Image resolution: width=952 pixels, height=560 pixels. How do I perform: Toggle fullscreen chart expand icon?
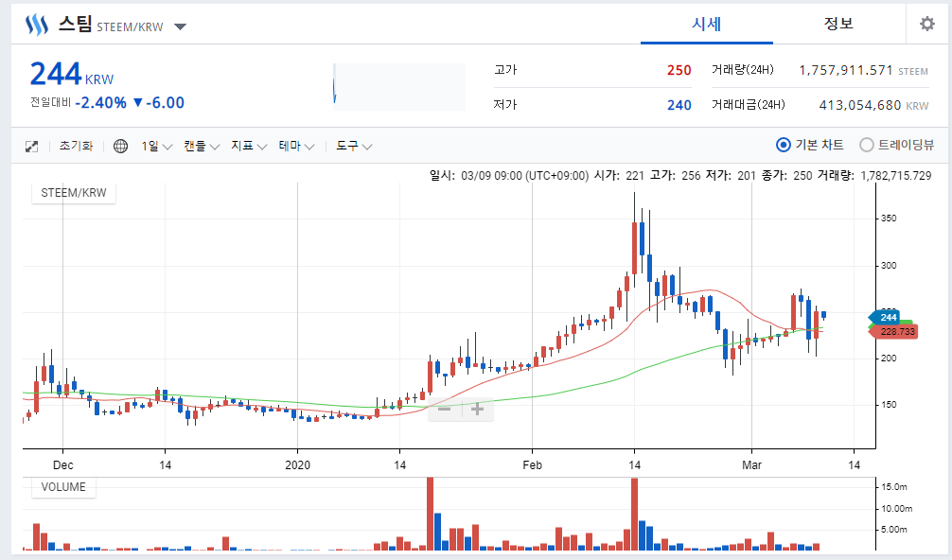pos(31,147)
